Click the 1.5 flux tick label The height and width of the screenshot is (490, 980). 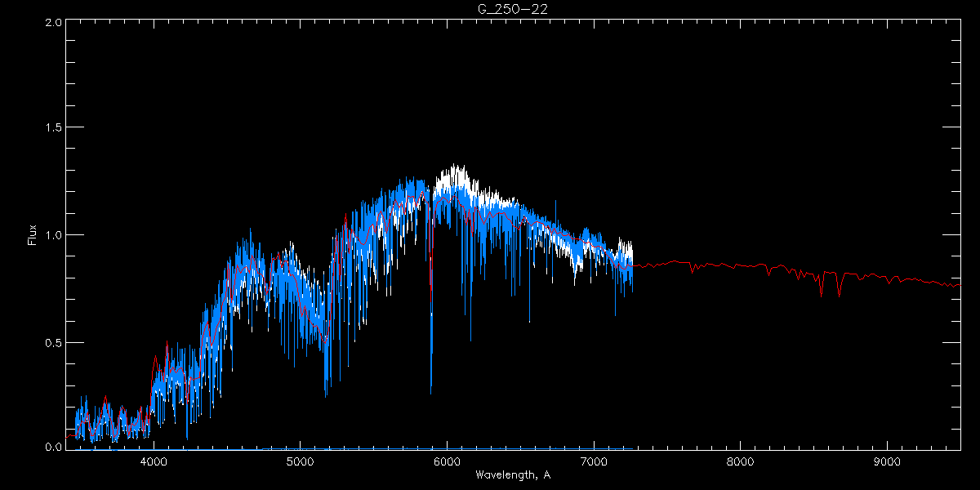[52, 128]
